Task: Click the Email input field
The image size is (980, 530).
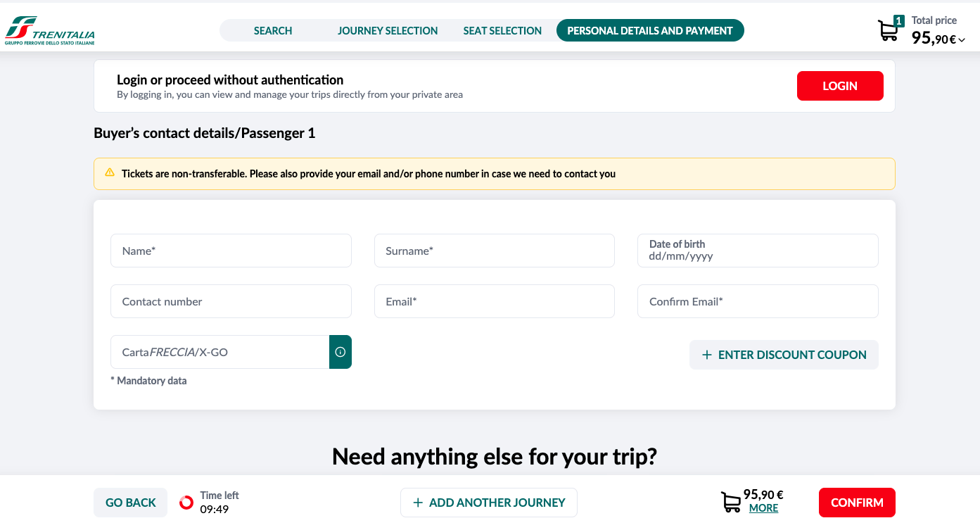Action: 494,301
